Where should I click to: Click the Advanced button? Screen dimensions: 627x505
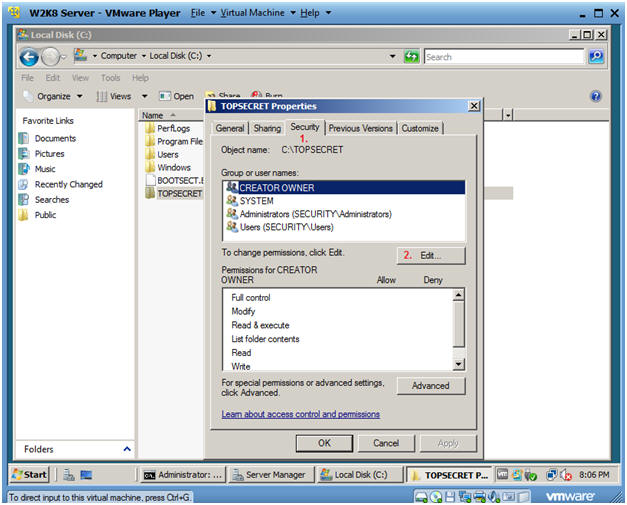431,385
